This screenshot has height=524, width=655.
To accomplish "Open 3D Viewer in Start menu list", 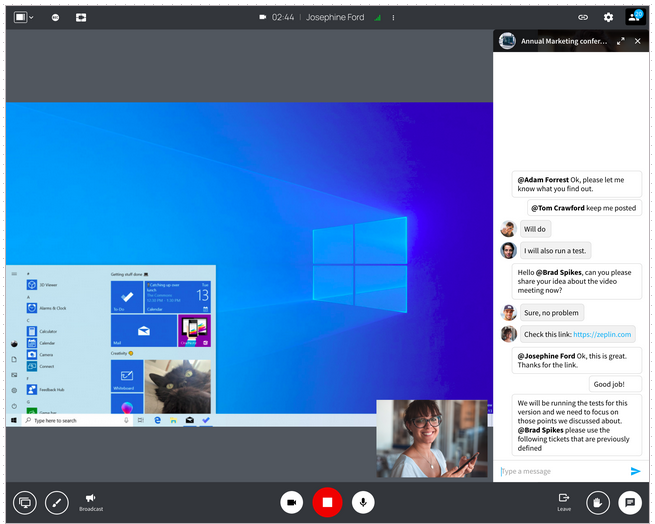I will pyautogui.click(x=43, y=285).
